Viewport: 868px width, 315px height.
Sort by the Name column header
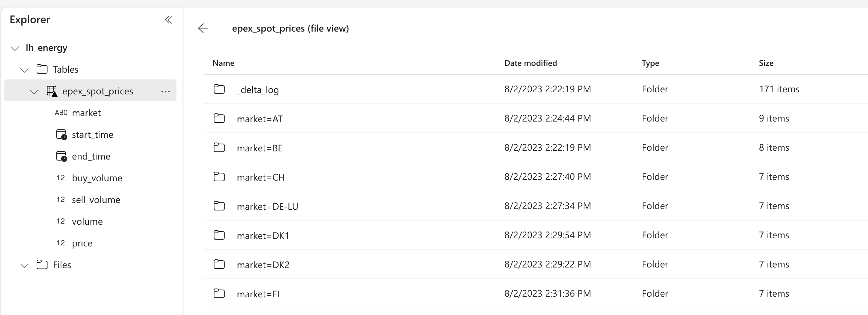pyautogui.click(x=223, y=63)
